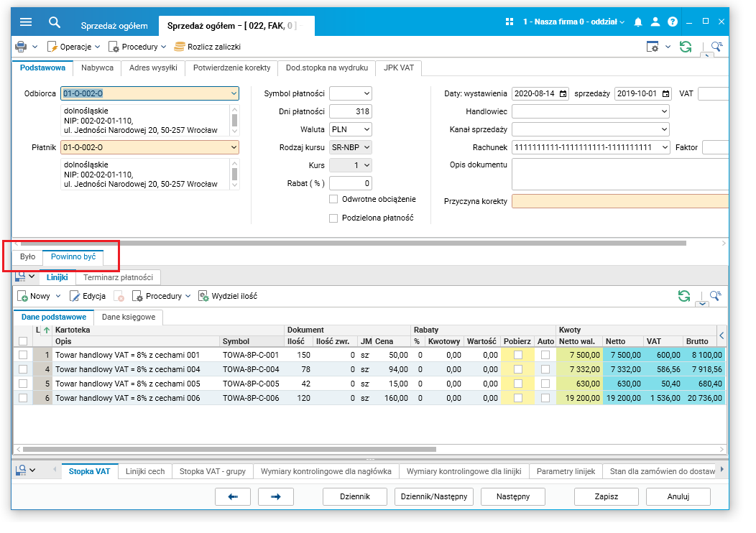Click the printer icon
Viewport: 756px width, 533px height.
click(x=22, y=47)
